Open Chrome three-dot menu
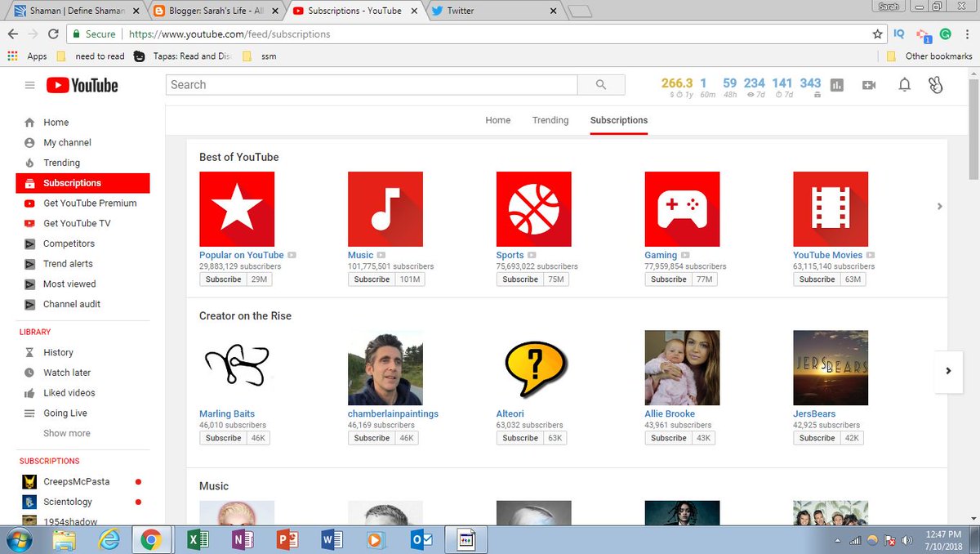980x554 pixels. coord(967,34)
